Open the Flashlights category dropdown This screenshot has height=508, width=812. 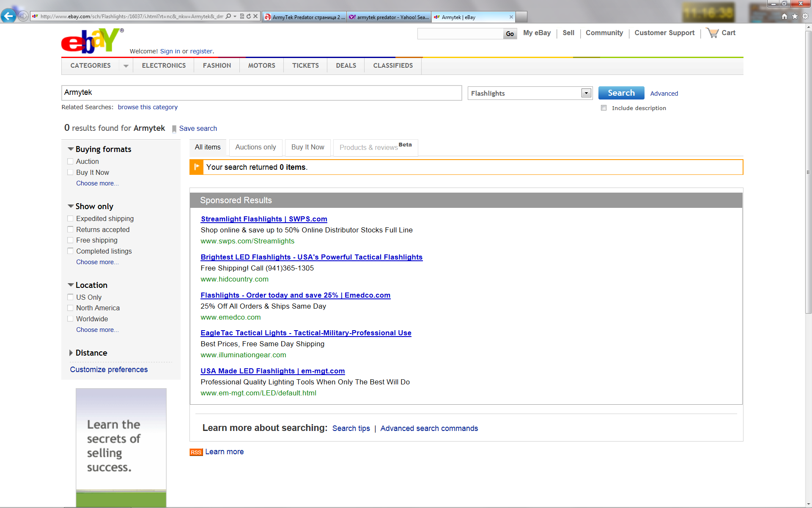click(x=586, y=93)
